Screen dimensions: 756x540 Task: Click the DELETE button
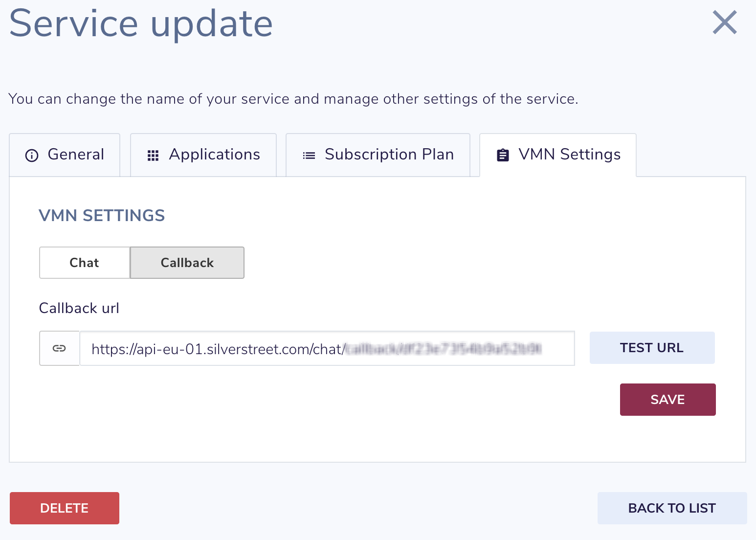64,508
